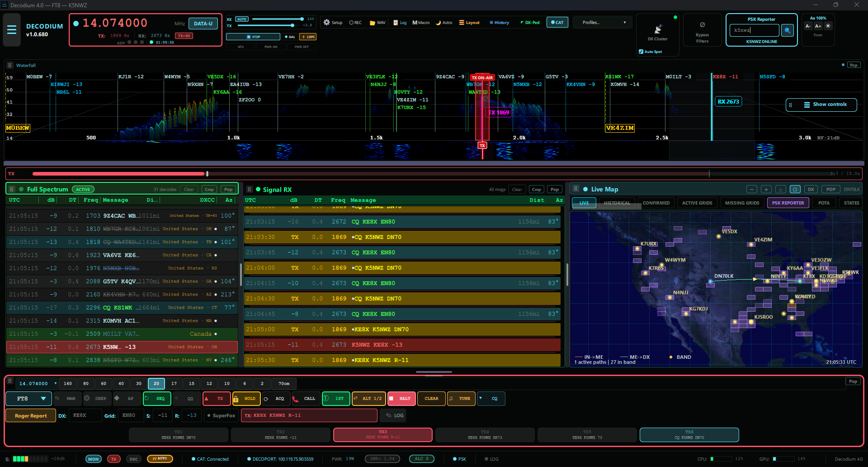868x467 pixels.
Task: Click the HOLD lock button
Action: tap(246, 399)
